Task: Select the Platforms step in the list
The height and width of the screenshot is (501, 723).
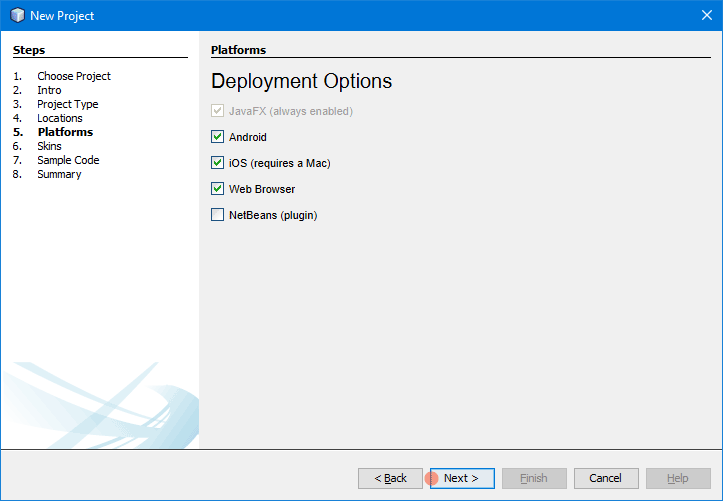Action: coord(65,132)
